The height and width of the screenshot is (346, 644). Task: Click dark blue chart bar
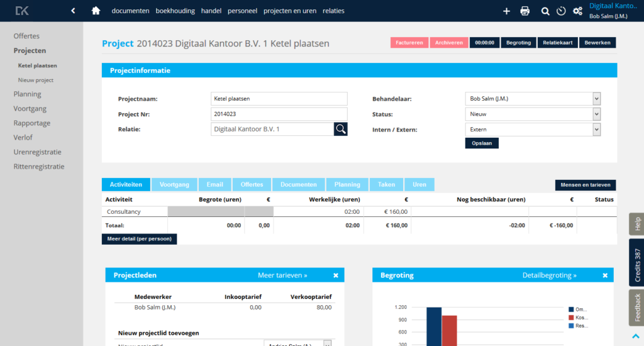434,326
